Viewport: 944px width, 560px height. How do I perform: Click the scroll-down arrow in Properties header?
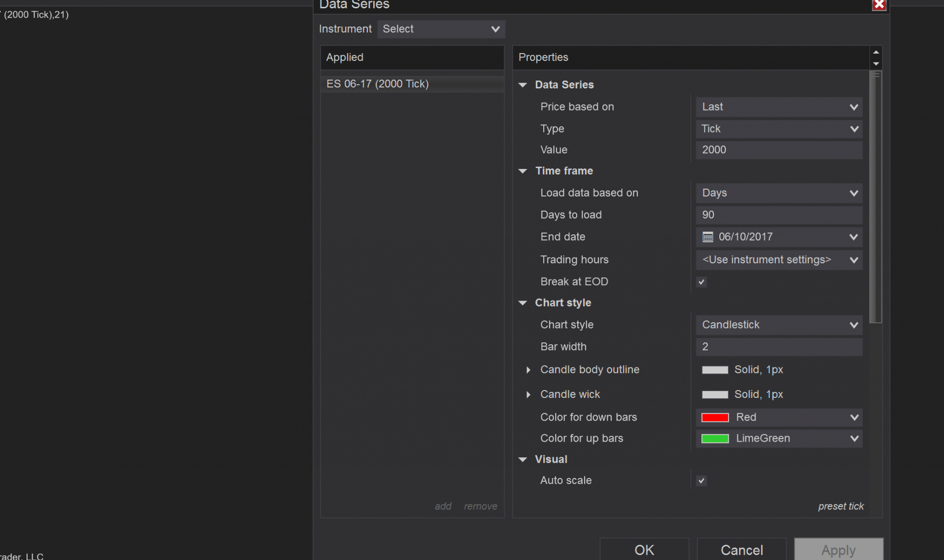876,64
